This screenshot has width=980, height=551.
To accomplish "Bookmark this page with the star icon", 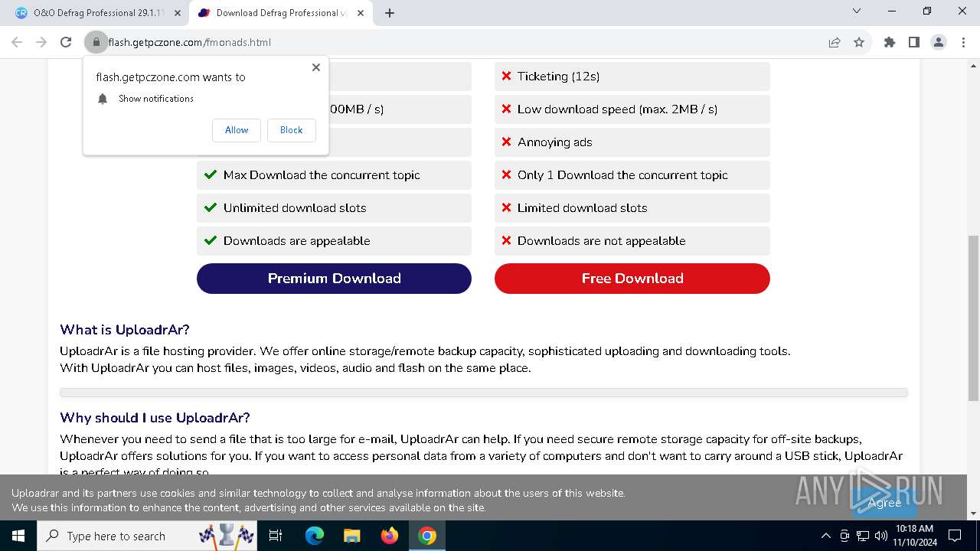I will [859, 42].
